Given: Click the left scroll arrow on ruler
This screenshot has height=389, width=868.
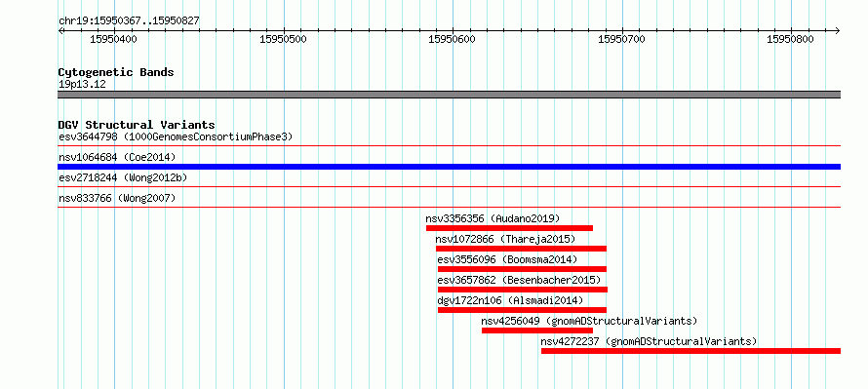Looking at the screenshot, I should pos(60,30).
